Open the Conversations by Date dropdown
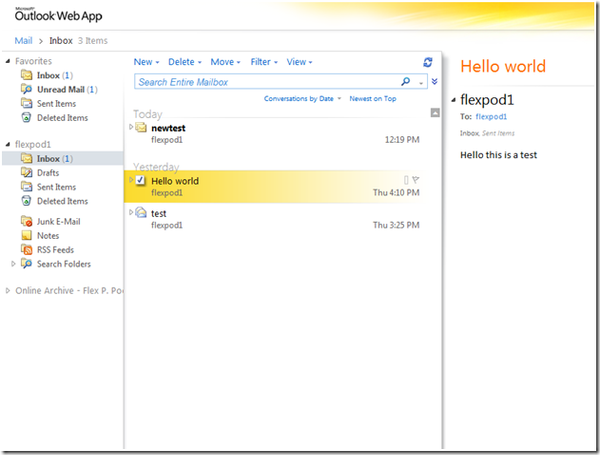 pos(302,99)
